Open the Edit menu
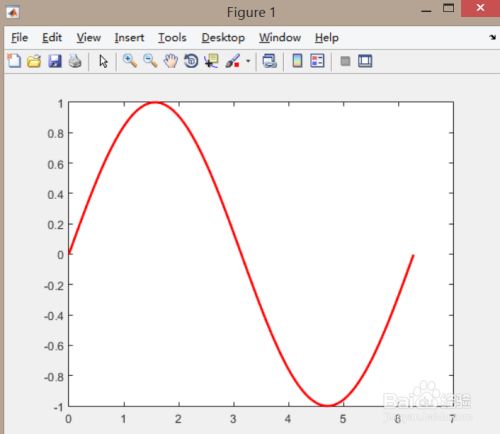The width and height of the screenshot is (500, 434). (x=52, y=38)
